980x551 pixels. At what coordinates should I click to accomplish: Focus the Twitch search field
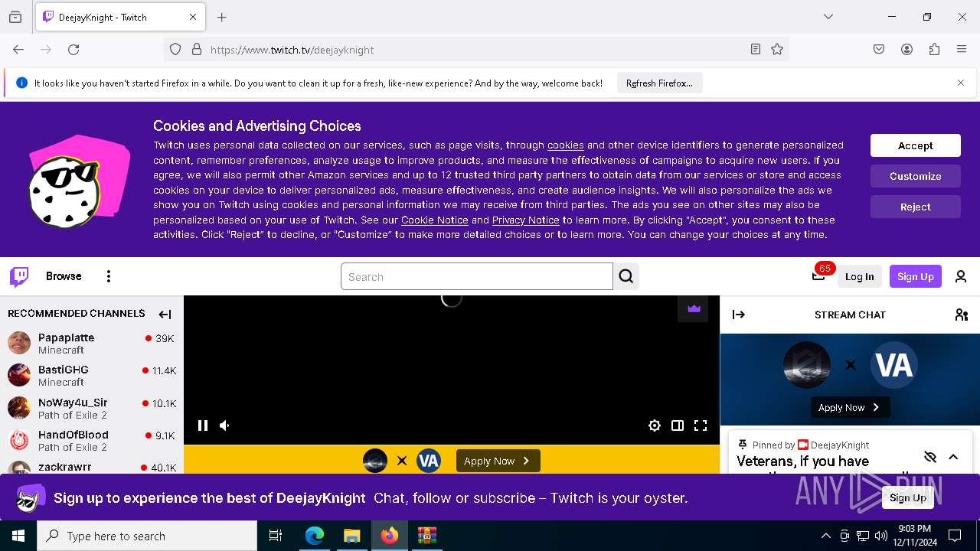click(x=477, y=276)
